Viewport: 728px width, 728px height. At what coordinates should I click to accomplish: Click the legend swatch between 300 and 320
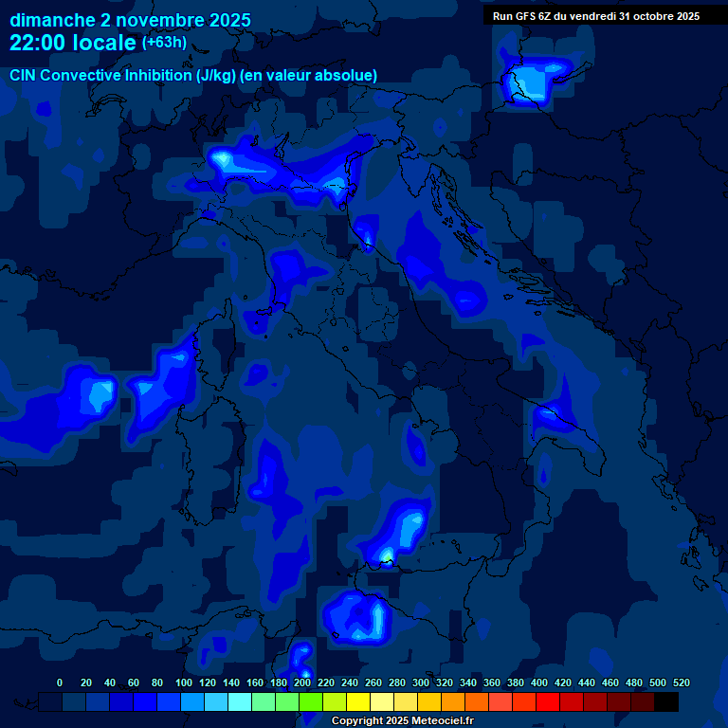[x=429, y=702]
